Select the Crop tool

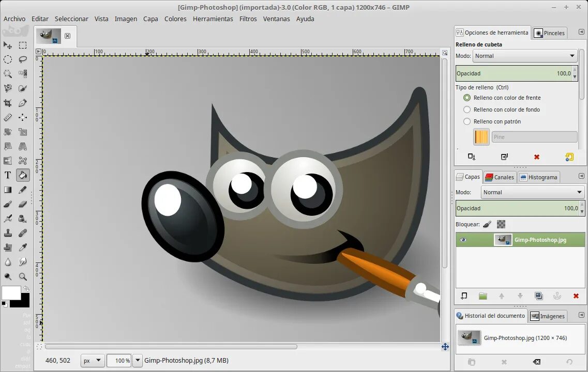pyautogui.click(x=8, y=103)
